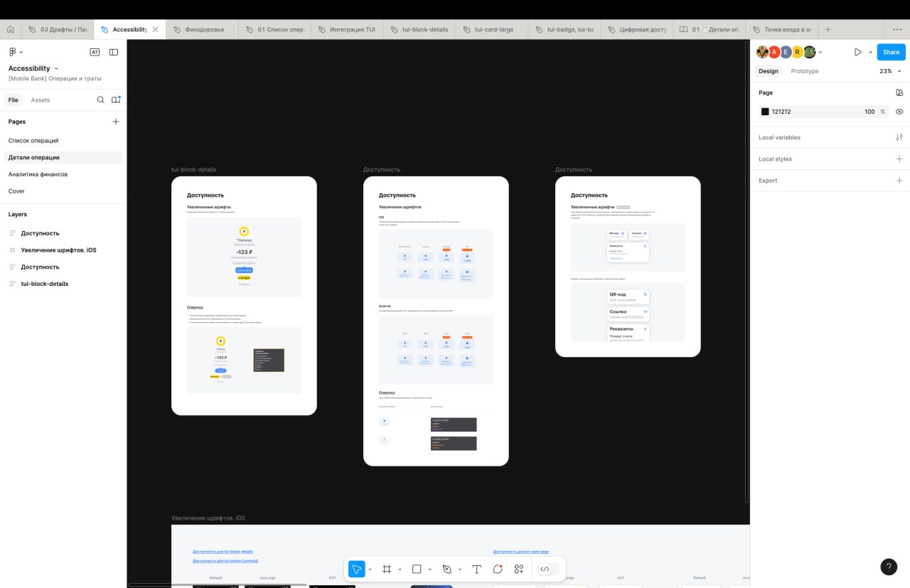Toggle Dev Mode switch in toolbar

click(x=548, y=569)
